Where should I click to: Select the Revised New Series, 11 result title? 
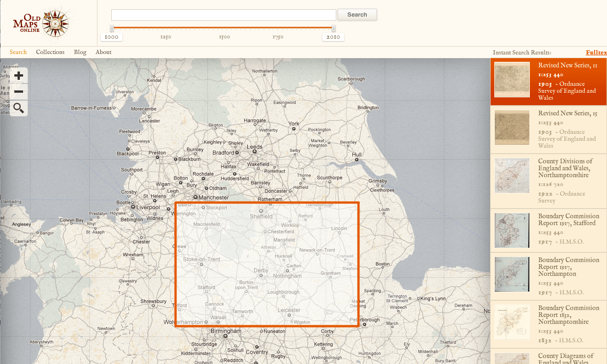tap(568, 66)
